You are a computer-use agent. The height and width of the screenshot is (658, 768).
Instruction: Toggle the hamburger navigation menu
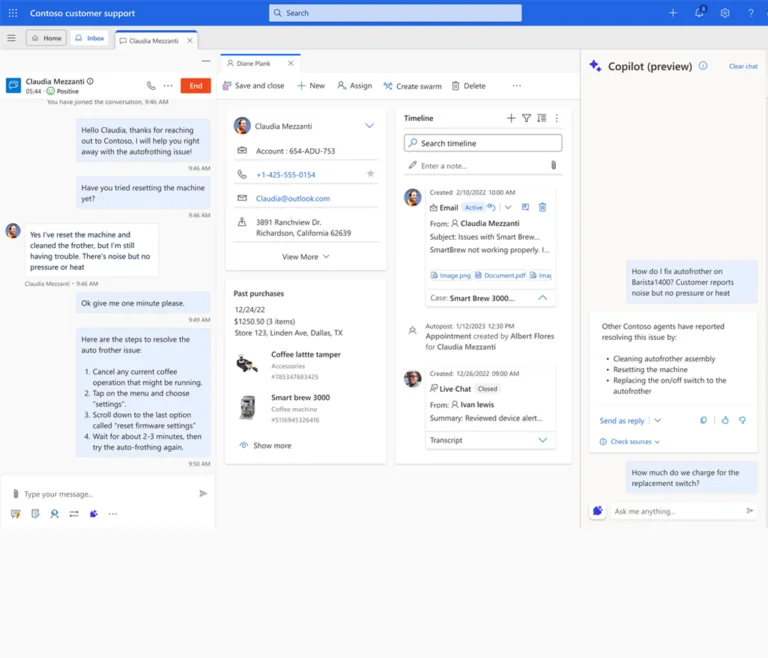pos(12,38)
